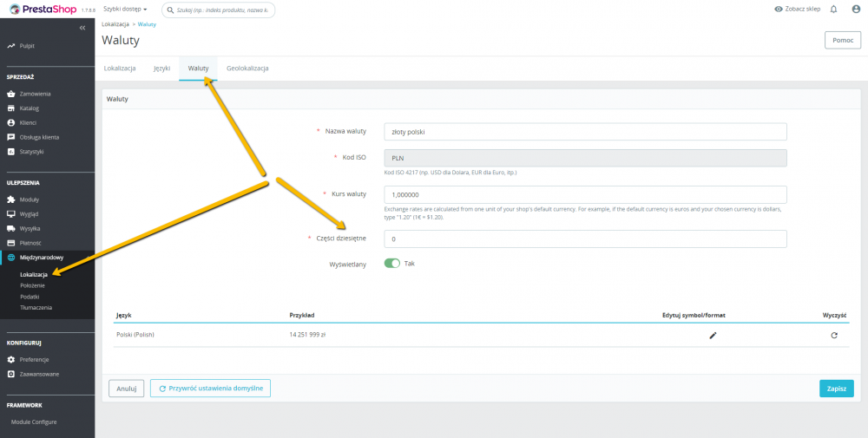Click the Moduły puzzle icon

(x=11, y=199)
